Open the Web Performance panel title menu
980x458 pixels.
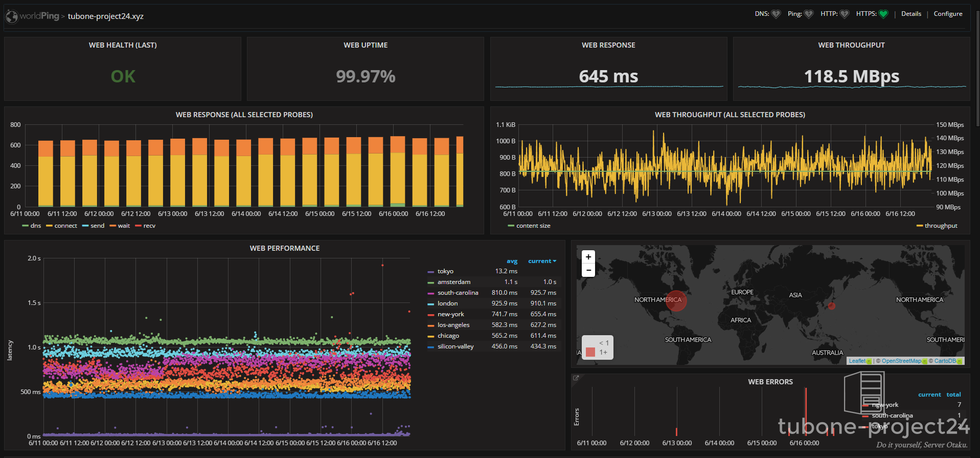(284, 248)
